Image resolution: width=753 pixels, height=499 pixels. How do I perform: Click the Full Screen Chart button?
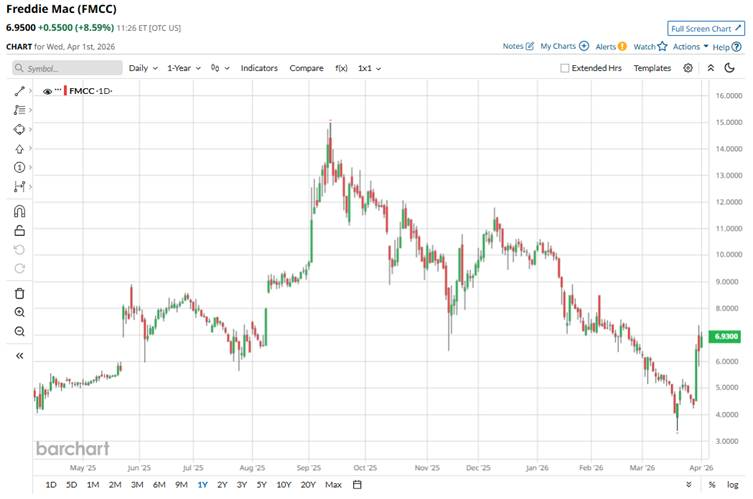(x=706, y=28)
